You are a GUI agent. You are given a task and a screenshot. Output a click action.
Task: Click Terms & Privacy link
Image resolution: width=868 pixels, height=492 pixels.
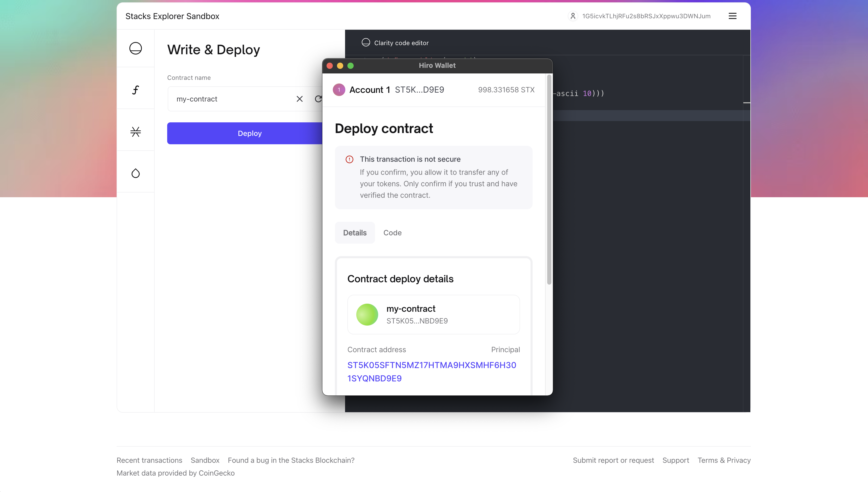tap(724, 460)
